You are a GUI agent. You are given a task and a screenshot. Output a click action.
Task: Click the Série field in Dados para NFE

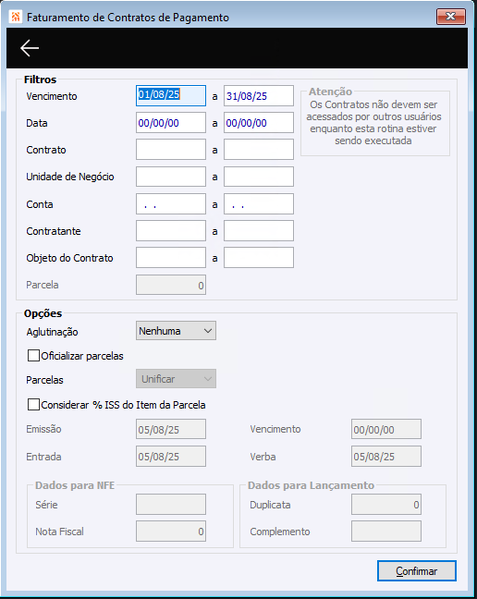(171, 504)
